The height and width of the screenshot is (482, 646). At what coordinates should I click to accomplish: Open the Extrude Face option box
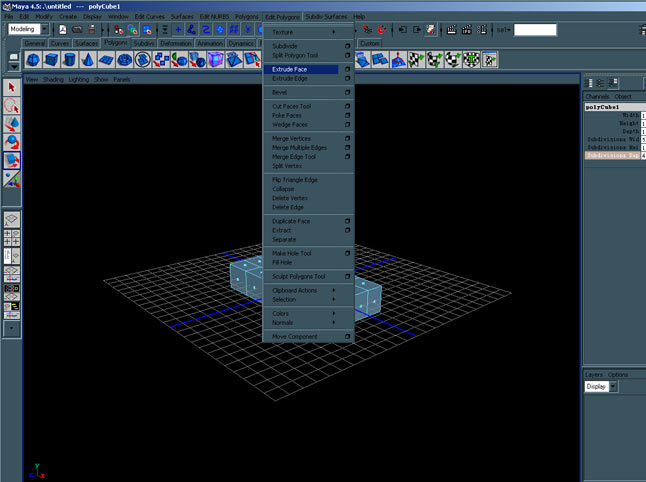click(x=347, y=69)
